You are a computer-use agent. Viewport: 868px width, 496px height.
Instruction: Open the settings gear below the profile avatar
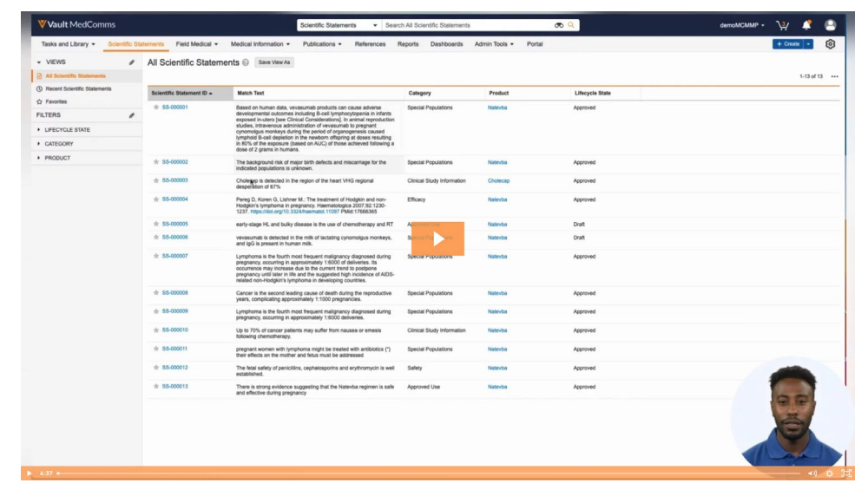click(x=830, y=44)
